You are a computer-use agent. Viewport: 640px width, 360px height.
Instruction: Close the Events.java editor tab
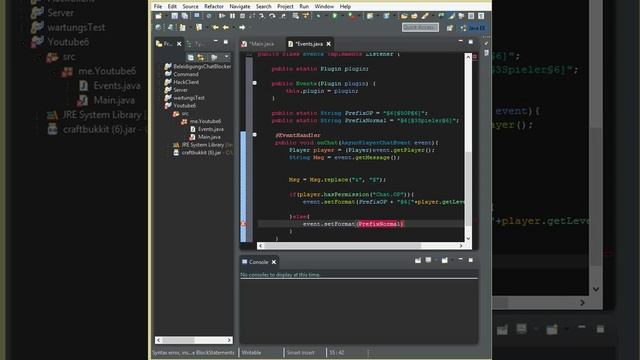pyautogui.click(x=329, y=44)
